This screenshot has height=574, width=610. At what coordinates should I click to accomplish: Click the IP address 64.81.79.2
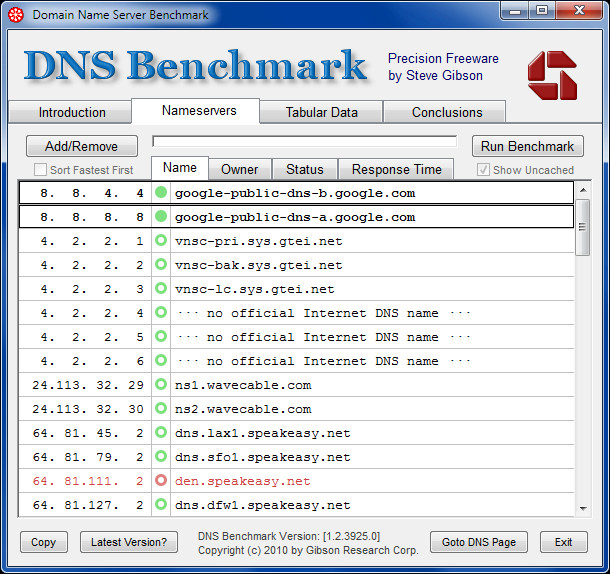pos(88,457)
